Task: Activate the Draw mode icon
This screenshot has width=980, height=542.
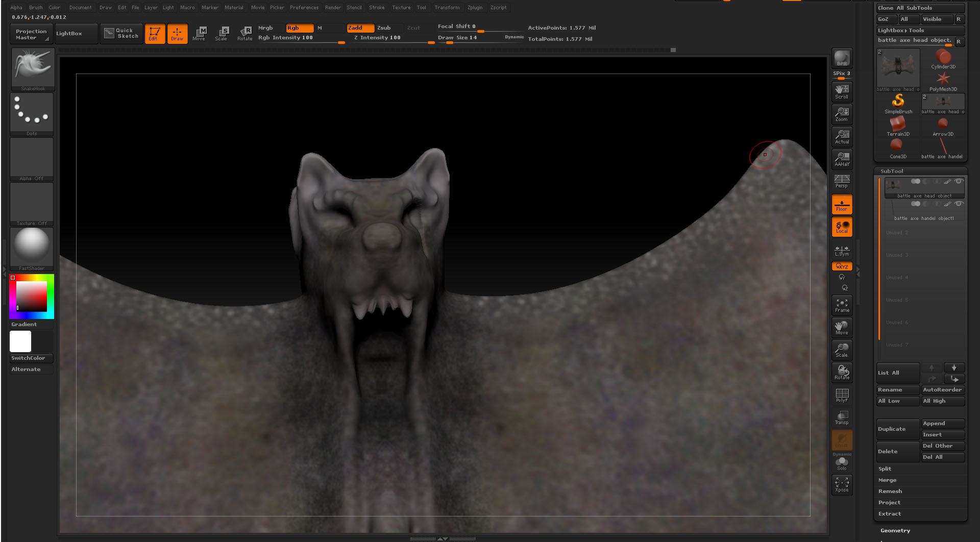Action: pos(177,34)
